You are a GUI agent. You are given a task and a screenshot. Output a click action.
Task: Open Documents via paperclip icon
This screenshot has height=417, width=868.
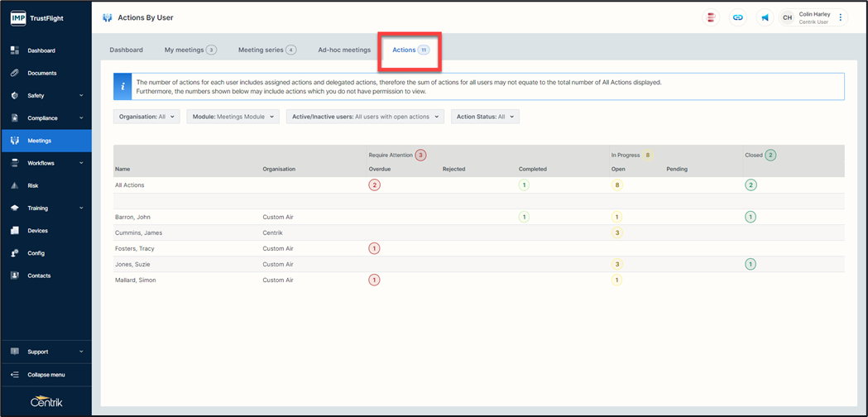[15, 73]
